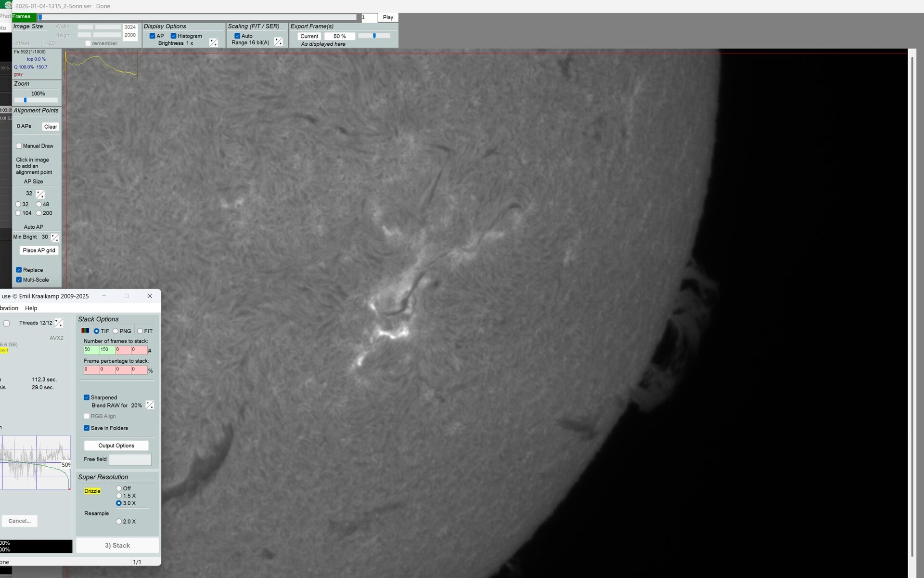Close the AutoStakkert main dialog window
The width and height of the screenshot is (924, 578).
(150, 296)
